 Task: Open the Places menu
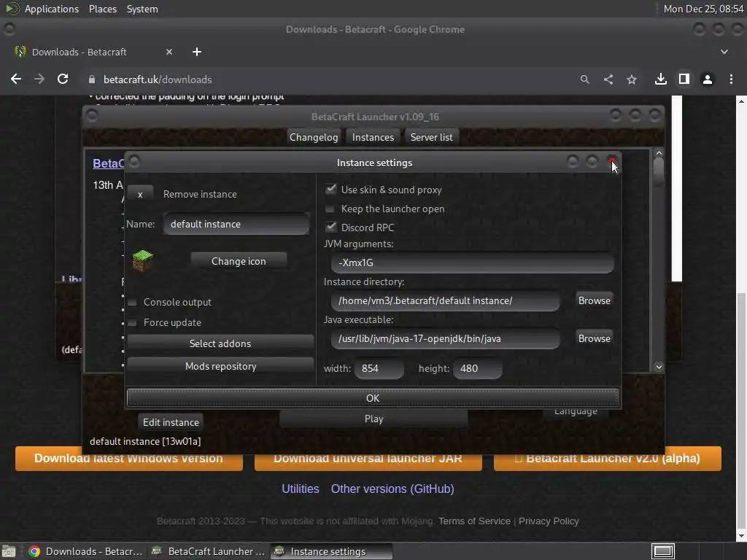pos(102,9)
